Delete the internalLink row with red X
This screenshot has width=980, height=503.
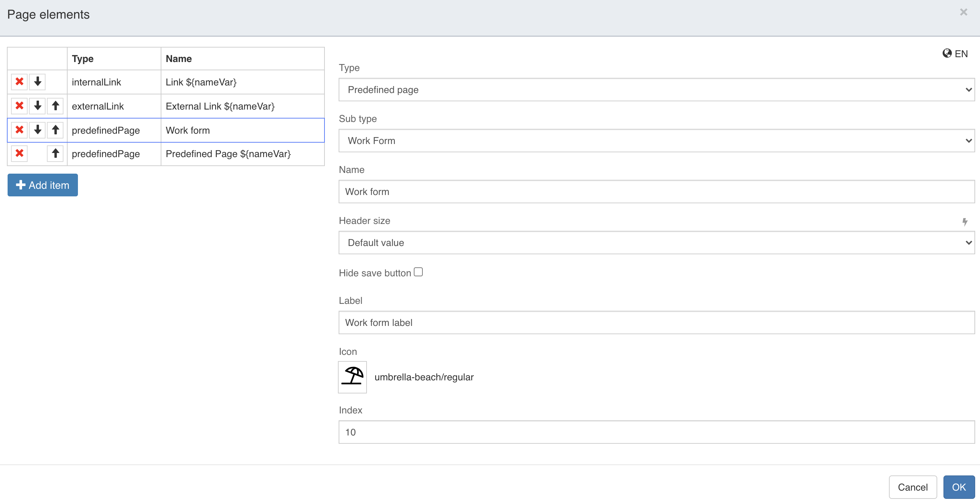(19, 82)
